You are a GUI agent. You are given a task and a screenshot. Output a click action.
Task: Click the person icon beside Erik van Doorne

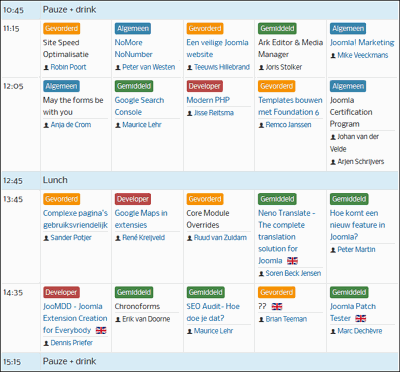118,319
